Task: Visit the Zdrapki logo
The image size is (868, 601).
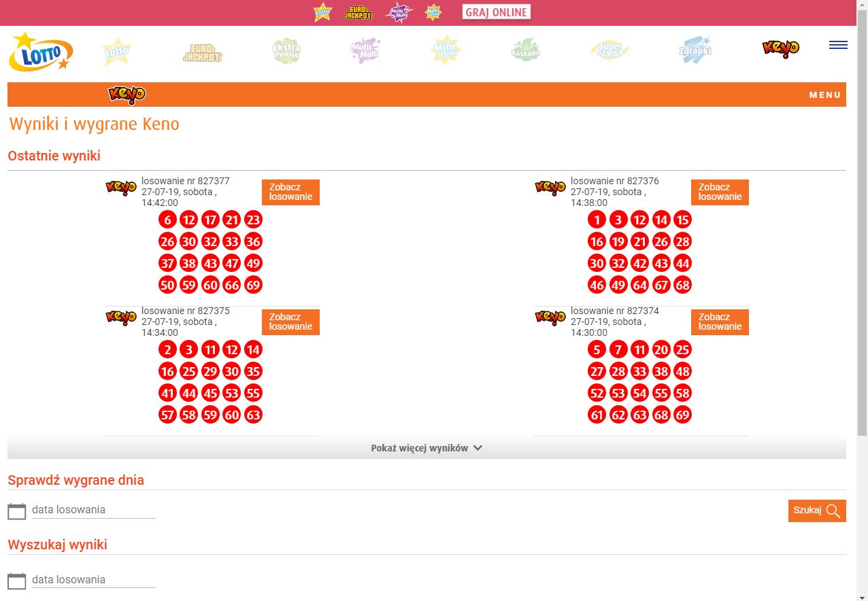Action: click(695, 51)
